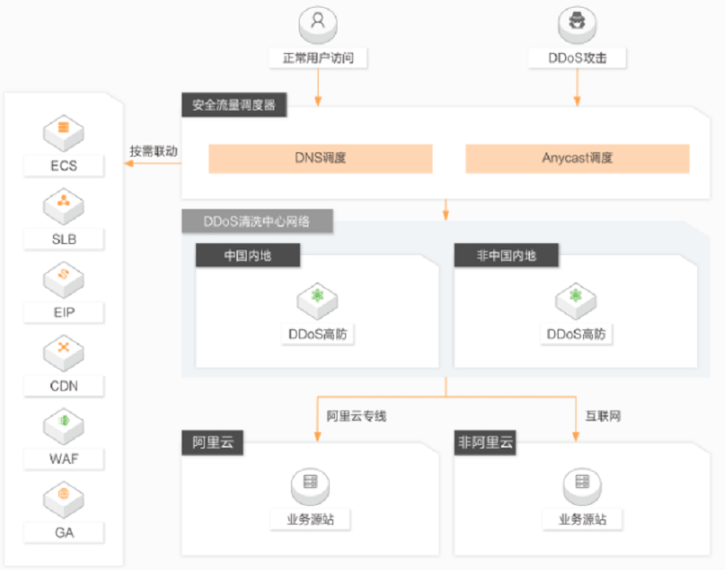This screenshot has height=570, width=728.
Task: Click the ECS server icon
Action: [63, 133]
